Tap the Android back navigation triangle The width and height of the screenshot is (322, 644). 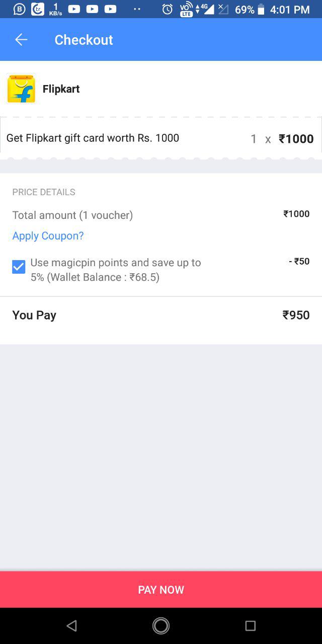click(x=71, y=625)
